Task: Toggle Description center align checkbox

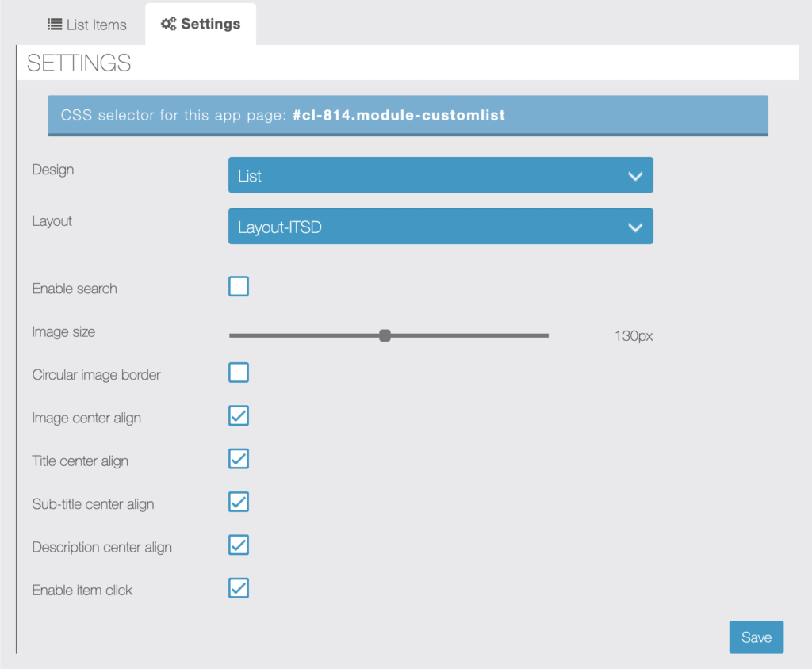Action: pyautogui.click(x=239, y=545)
